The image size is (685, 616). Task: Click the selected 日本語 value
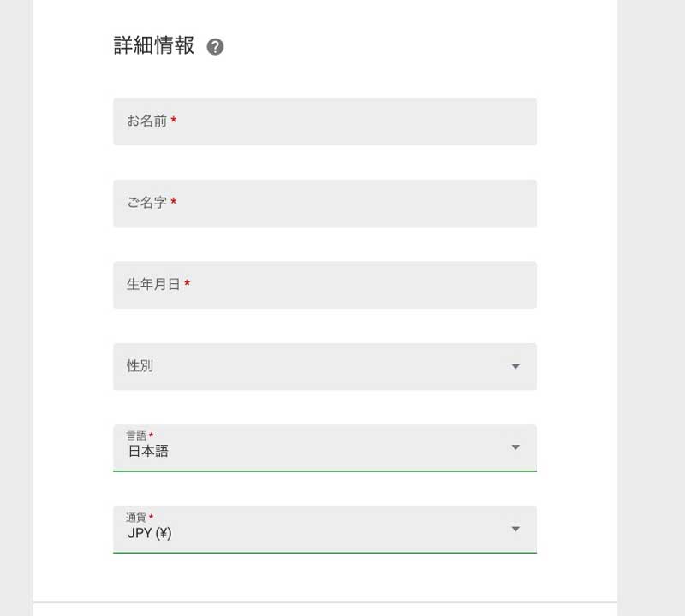click(x=148, y=451)
